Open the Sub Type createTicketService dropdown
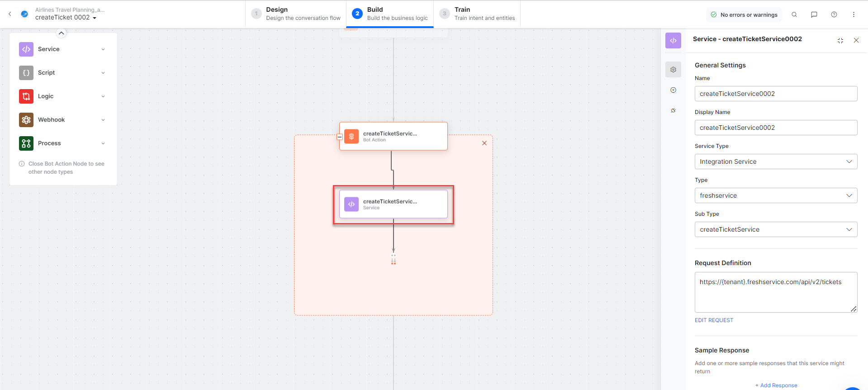Screen dimensions: 868x390 775,229
